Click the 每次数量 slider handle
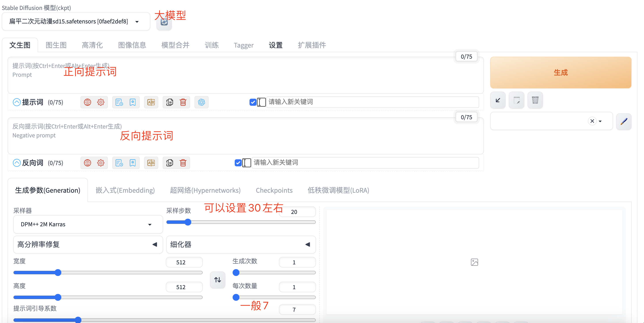Image resolution: width=644 pixels, height=323 pixels. [236, 297]
